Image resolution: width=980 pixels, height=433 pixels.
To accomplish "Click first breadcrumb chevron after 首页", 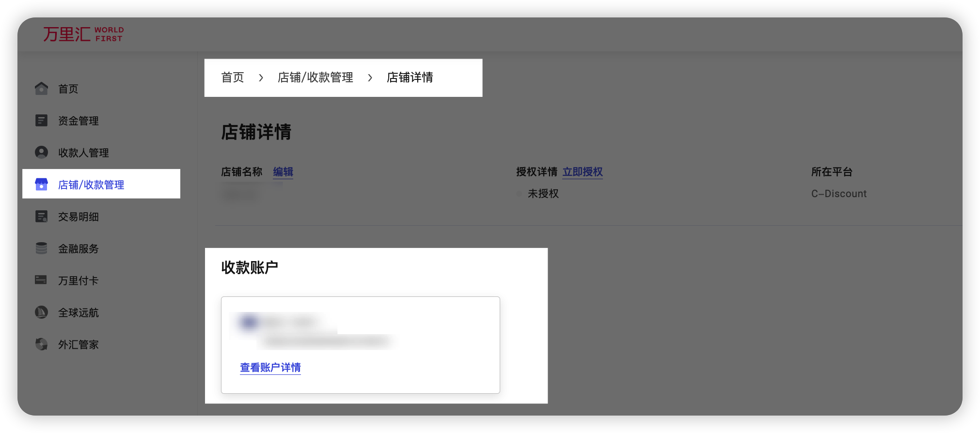I will point(261,77).
